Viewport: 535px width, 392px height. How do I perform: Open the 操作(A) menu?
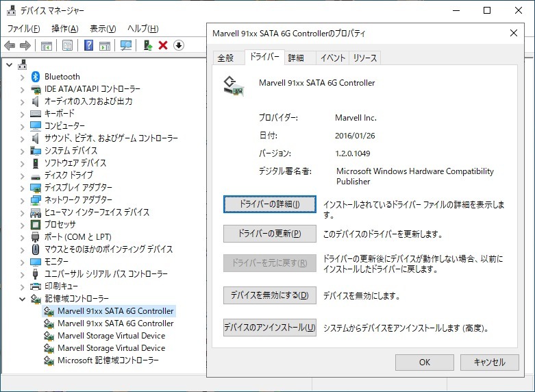pos(65,29)
